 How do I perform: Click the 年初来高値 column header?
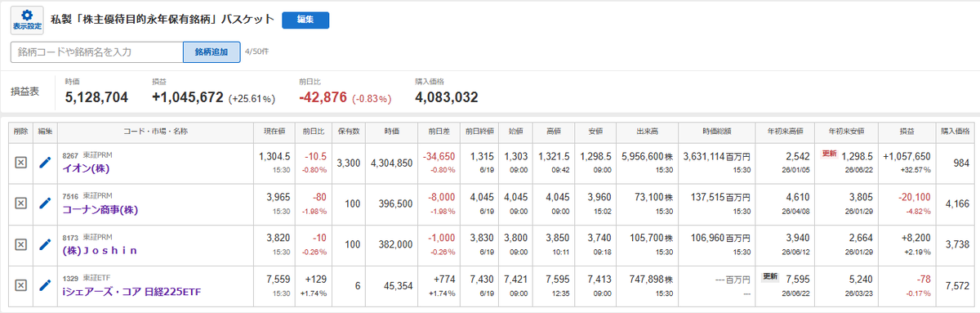[786, 131]
